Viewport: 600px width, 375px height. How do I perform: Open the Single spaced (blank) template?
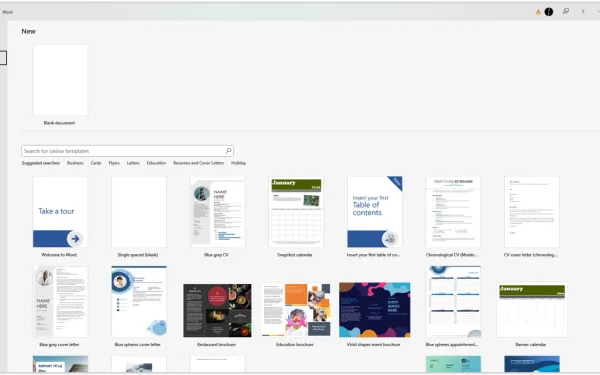(139, 212)
